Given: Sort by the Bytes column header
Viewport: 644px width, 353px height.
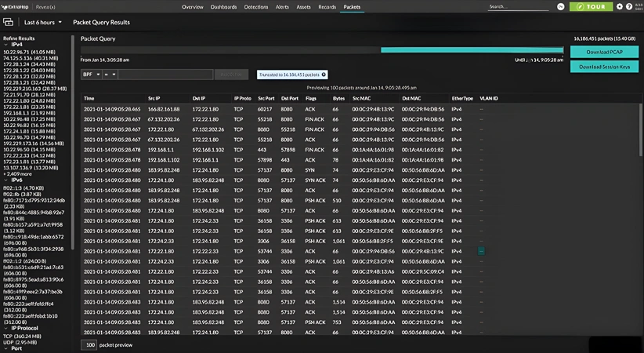Looking at the screenshot, I should tap(338, 98).
